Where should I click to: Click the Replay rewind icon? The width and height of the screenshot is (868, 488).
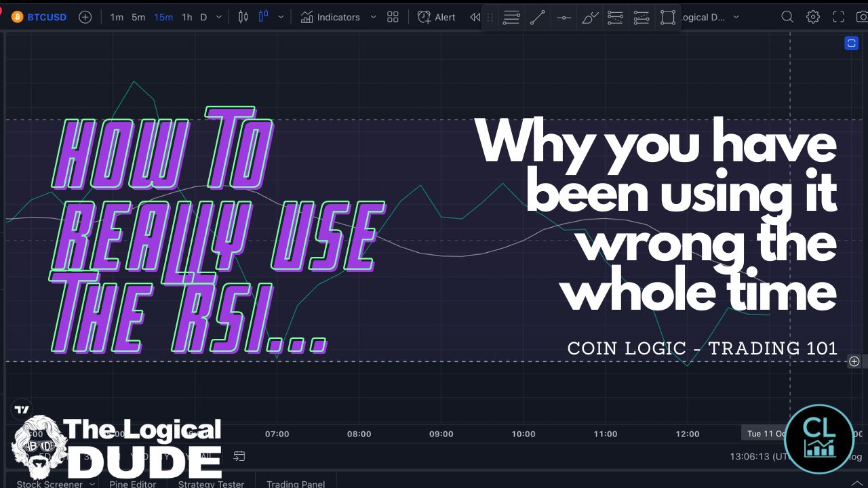pyautogui.click(x=475, y=17)
